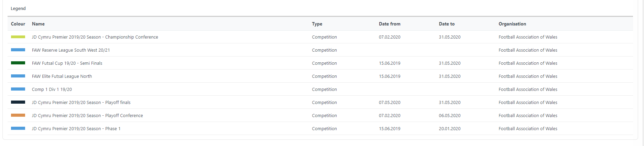Click blue swatch beside FAW Reserve League
This screenshot has width=644, height=146.
point(18,50)
